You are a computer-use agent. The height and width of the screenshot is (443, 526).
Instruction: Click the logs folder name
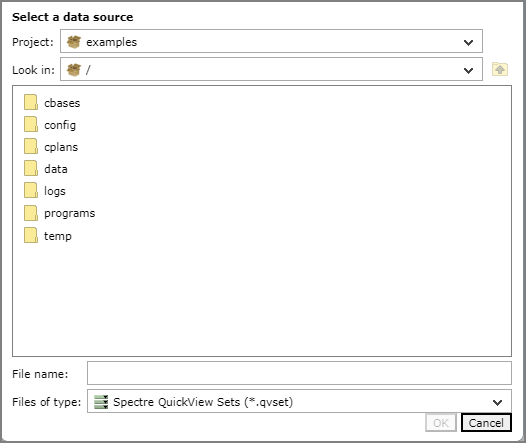point(55,191)
